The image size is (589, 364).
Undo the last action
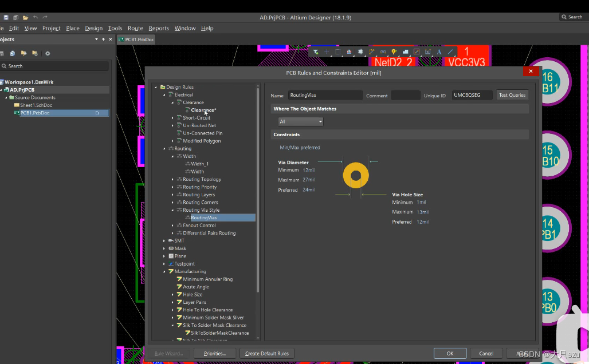click(36, 17)
